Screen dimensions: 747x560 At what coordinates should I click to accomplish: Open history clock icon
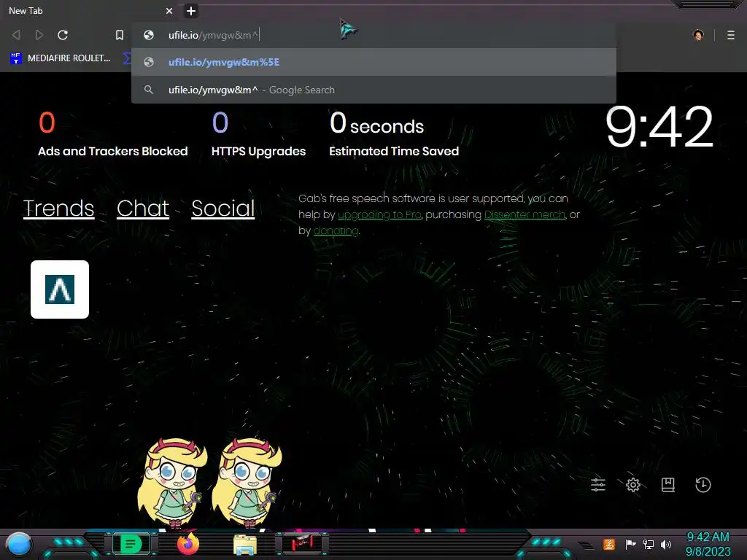(703, 485)
